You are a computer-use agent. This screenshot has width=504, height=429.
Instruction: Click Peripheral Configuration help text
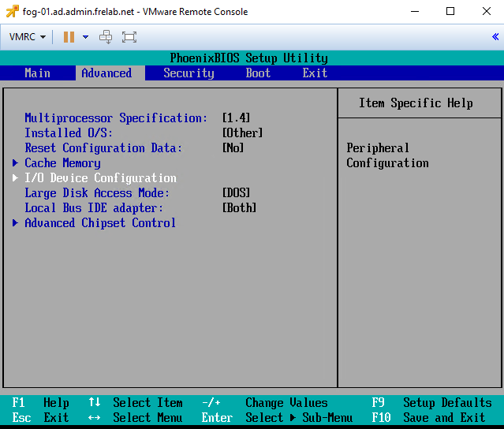387,155
